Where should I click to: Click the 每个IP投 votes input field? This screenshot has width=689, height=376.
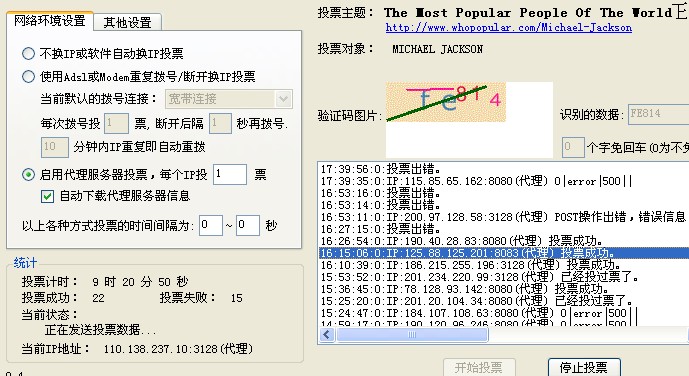point(230,174)
